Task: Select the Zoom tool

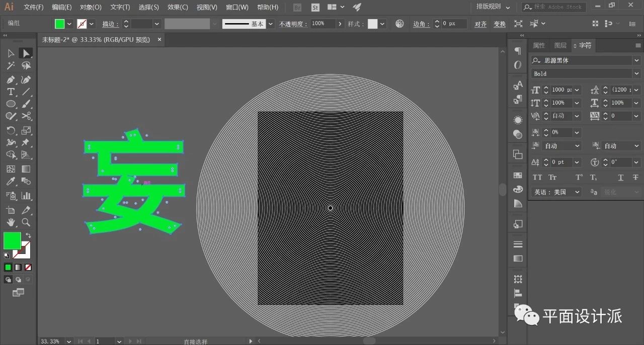Action: click(26, 222)
